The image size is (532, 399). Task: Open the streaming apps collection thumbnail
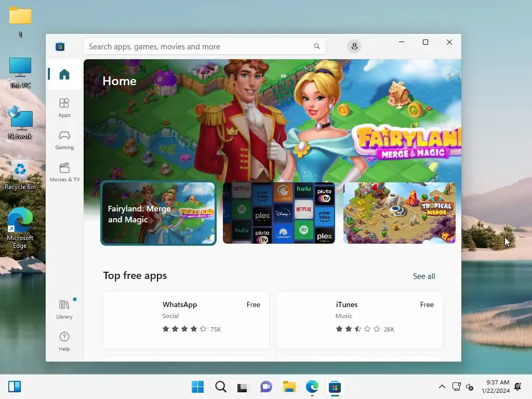pyautogui.click(x=279, y=213)
